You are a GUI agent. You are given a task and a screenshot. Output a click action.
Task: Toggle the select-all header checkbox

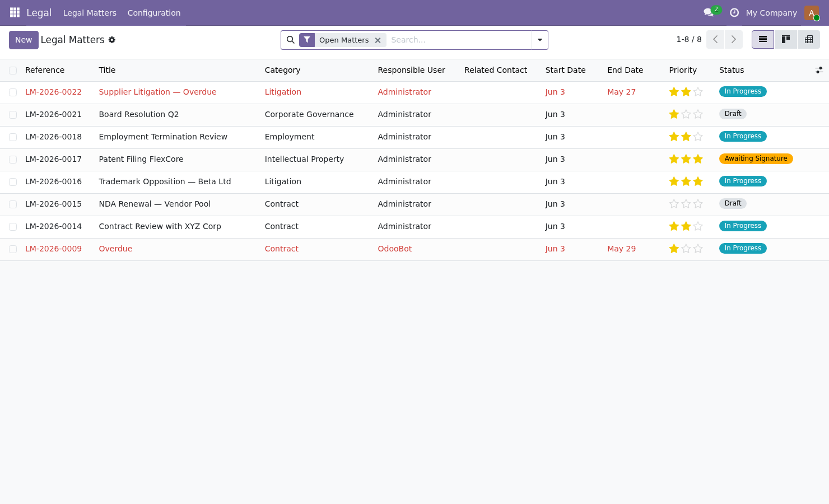click(x=13, y=71)
